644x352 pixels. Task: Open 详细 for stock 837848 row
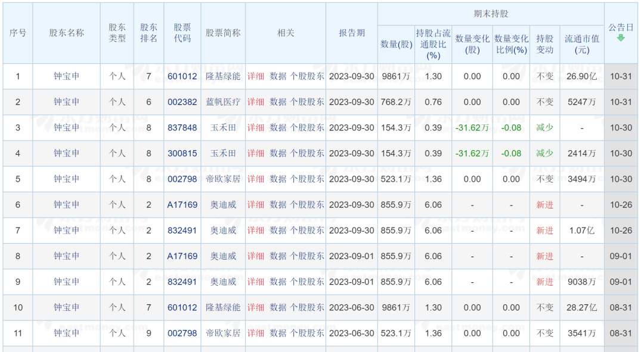256,127
